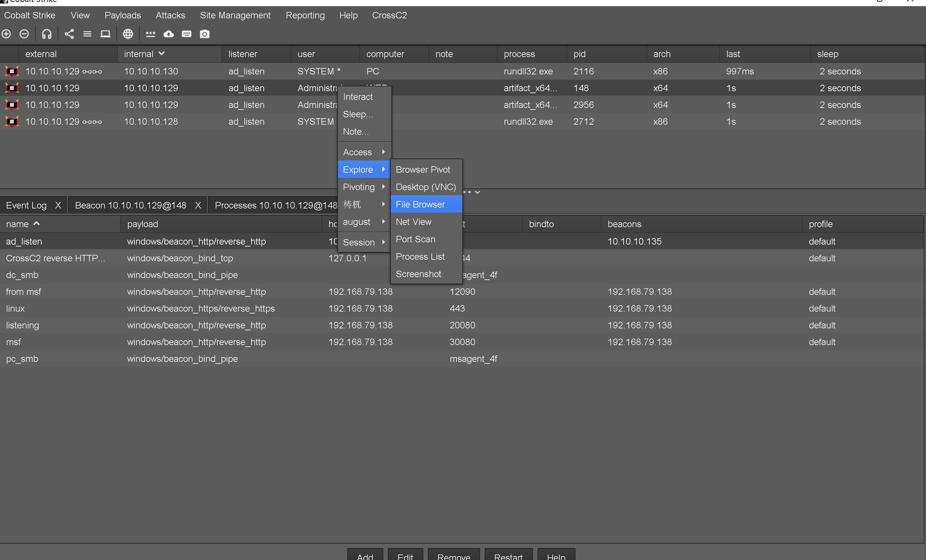Viewport: 926px width, 560px height.
Task: Show targets view with the laptop icon
Action: pyautogui.click(x=105, y=34)
